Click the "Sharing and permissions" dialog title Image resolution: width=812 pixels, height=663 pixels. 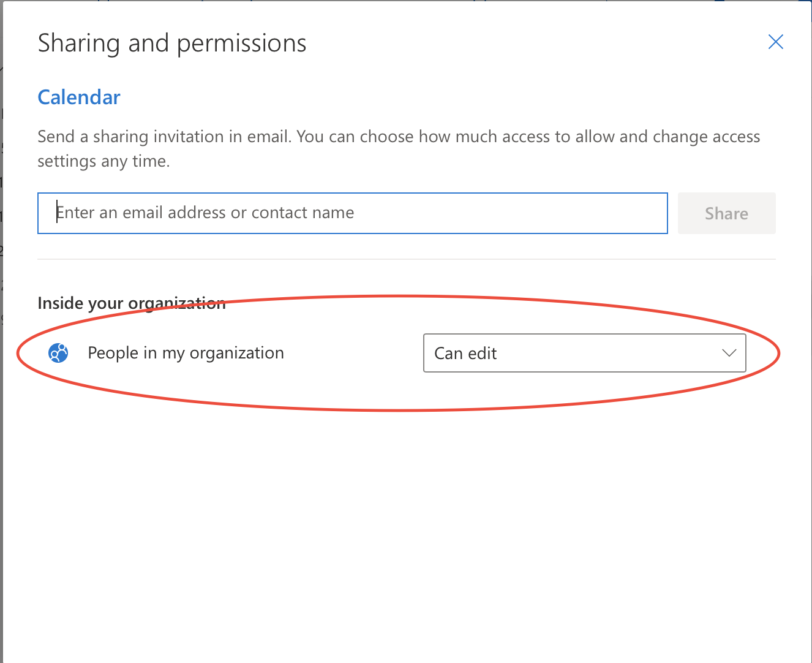[172, 44]
